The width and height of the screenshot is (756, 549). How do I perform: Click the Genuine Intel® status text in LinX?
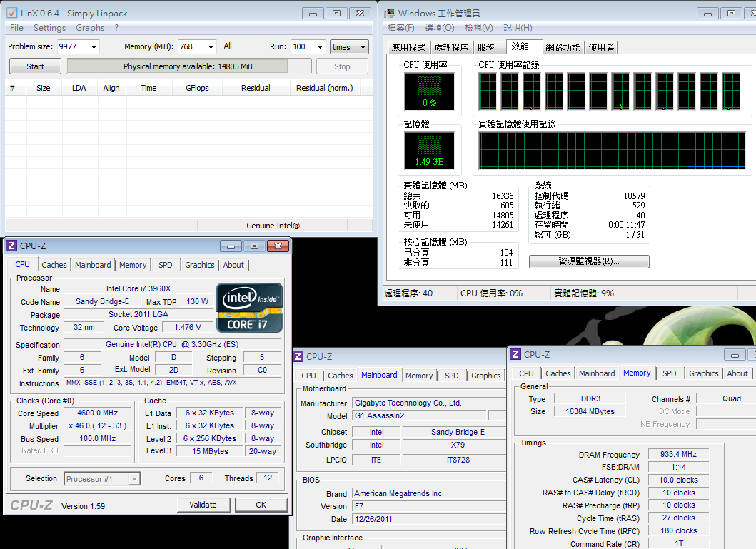pos(273,226)
